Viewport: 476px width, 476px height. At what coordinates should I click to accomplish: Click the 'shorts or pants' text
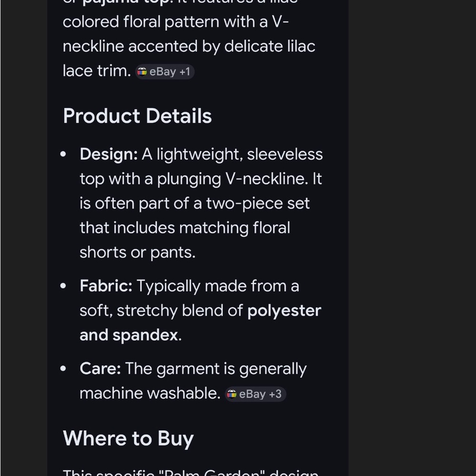click(138, 253)
